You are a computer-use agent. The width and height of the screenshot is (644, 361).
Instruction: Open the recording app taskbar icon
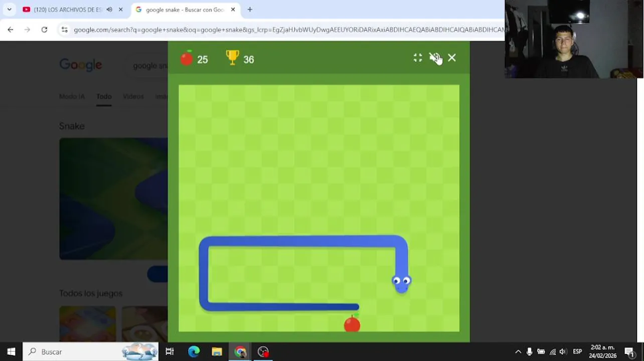coord(263,351)
